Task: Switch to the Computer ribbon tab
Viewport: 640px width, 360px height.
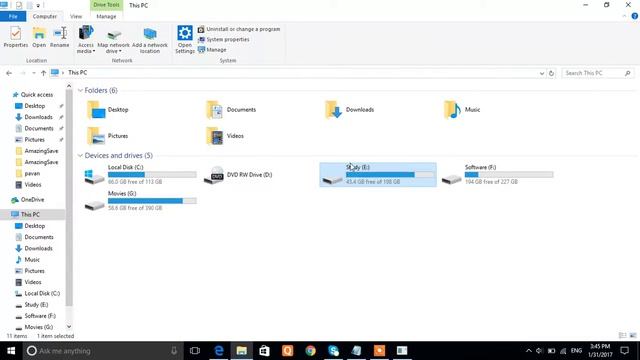Action: click(45, 16)
